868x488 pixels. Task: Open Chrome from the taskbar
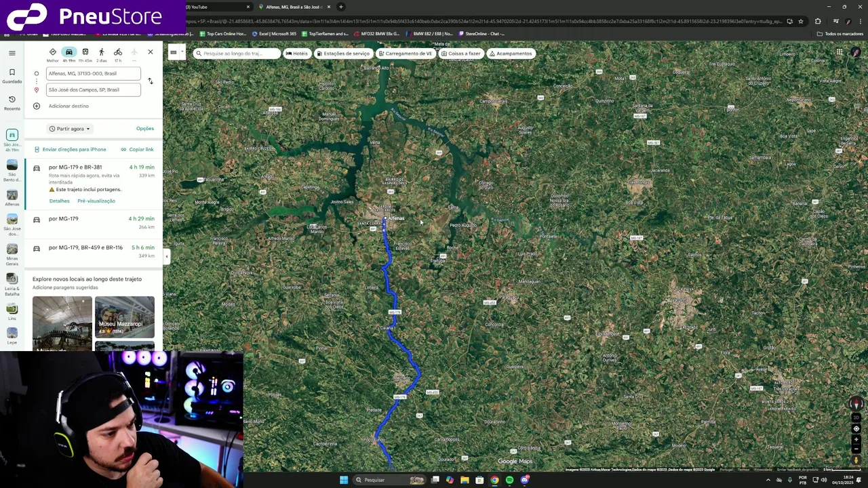(494, 480)
